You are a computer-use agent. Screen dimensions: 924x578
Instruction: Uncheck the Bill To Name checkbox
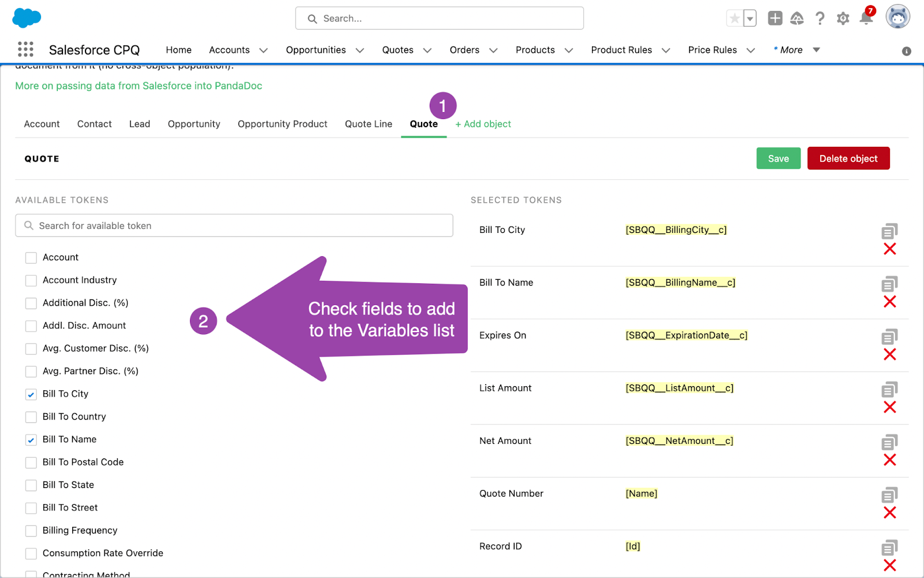[31, 440]
